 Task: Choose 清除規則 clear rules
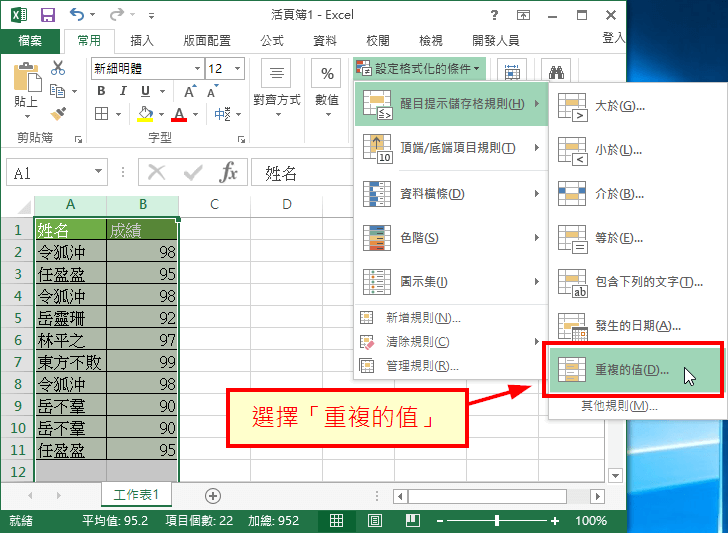coord(451,342)
